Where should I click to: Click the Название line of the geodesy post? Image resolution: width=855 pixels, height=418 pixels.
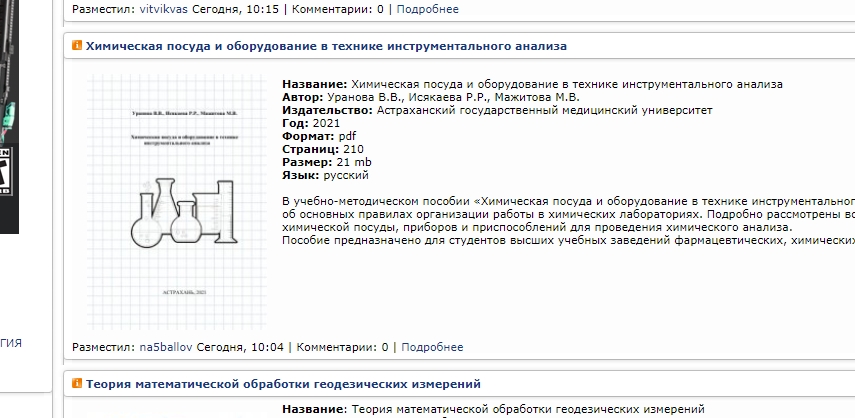[x=493, y=409]
